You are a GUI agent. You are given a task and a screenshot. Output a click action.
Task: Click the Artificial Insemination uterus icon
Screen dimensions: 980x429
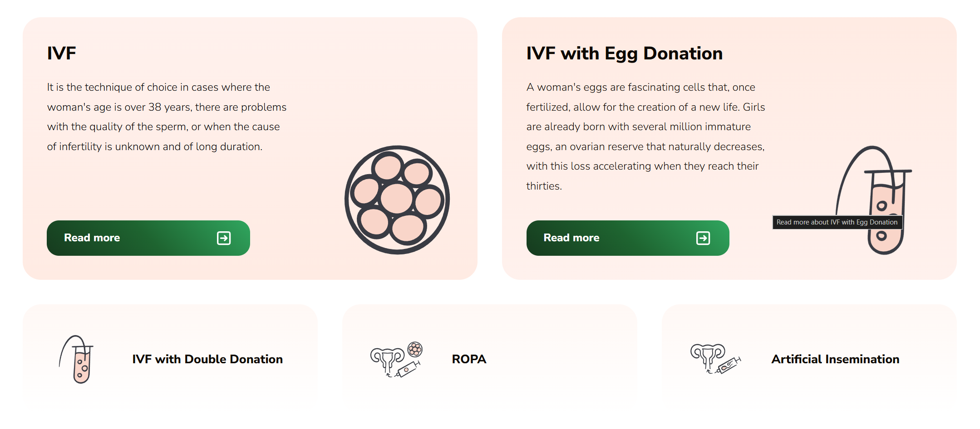point(715,359)
